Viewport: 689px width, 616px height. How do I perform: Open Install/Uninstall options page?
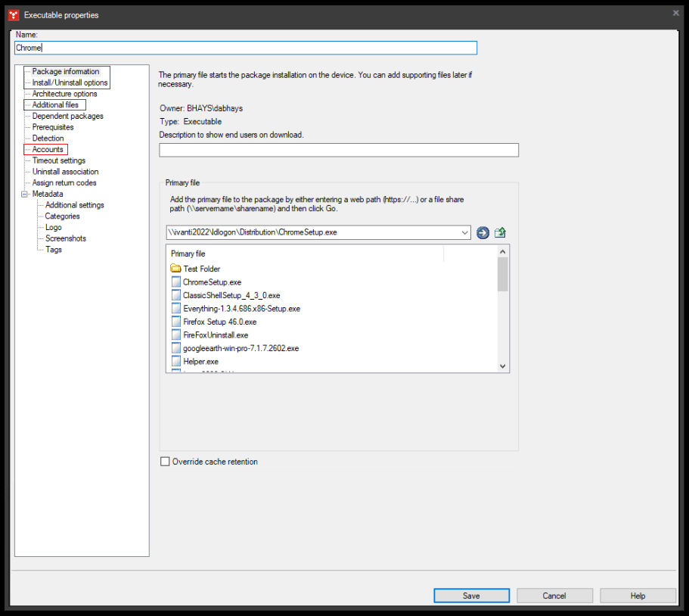click(x=70, y=82)
